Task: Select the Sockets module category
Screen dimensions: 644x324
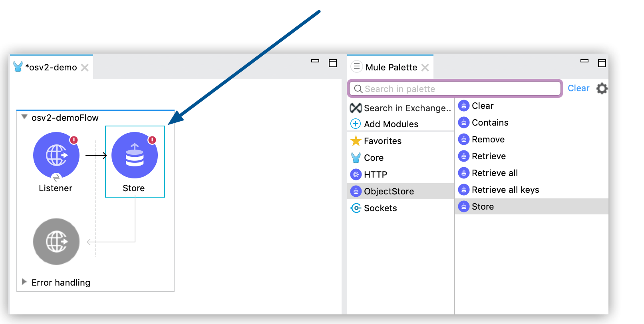Action: click(380, 208)
